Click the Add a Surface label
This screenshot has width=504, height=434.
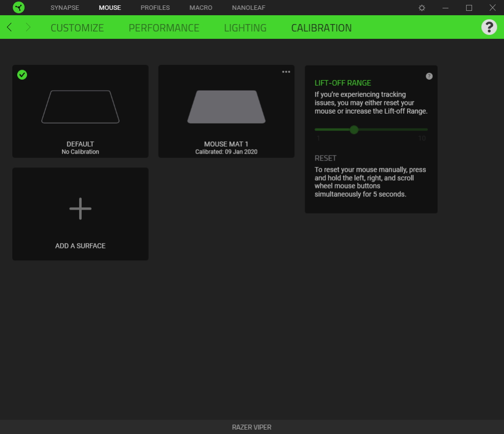pyautogui.click(x=80, y=246)
